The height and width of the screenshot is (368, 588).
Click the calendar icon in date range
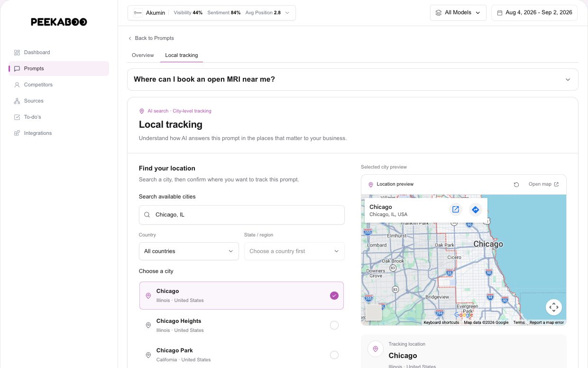point(499,13)
